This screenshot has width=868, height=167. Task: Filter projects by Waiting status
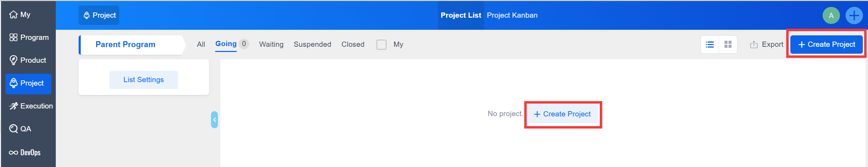tap(271, 45)
